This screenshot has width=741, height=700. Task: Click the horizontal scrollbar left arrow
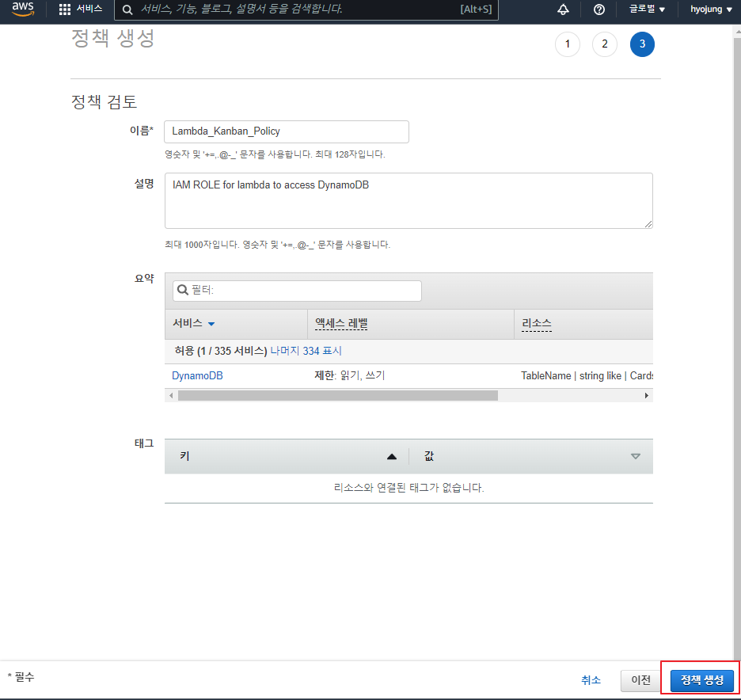tap(171, 396)
